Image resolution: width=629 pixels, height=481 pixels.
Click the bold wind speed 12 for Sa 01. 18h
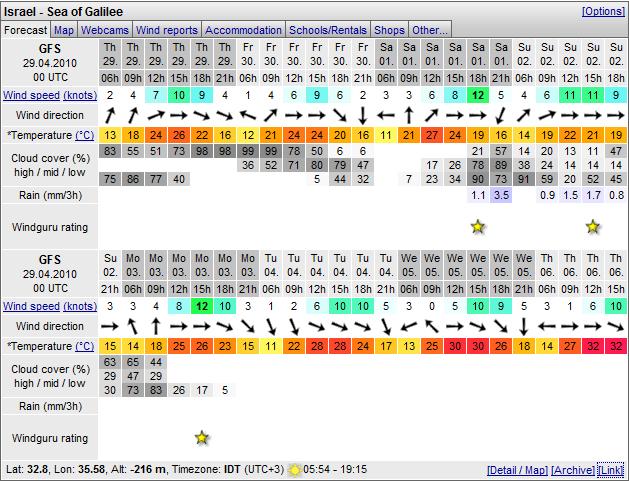(478, 95)
